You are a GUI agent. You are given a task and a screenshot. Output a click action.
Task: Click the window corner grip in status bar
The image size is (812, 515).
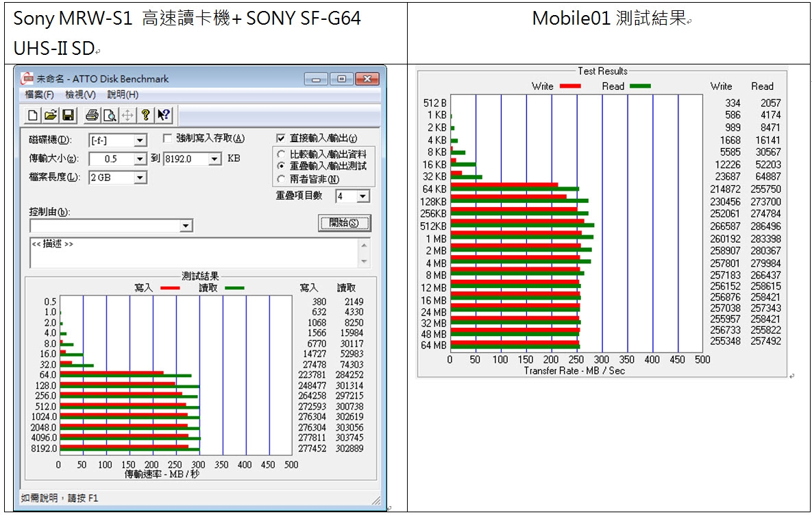point(376,500)
